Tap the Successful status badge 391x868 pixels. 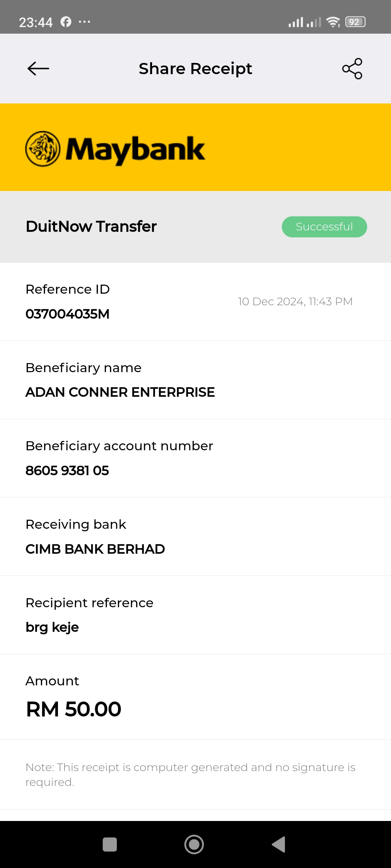click(324, 227)
